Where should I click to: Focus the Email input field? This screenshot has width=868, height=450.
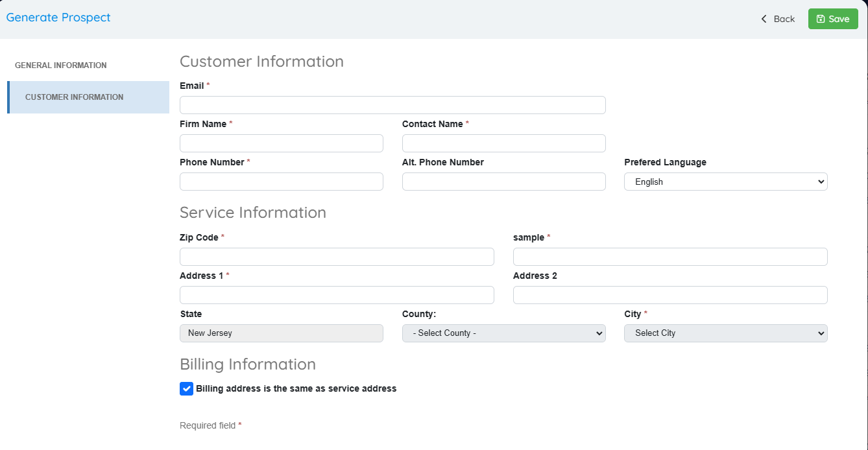[392, 105]
